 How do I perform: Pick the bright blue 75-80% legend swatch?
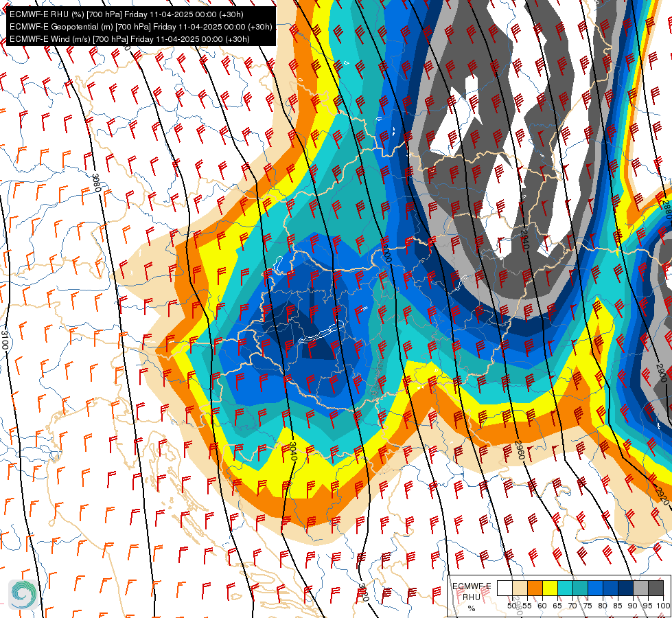click(x=595, y=588)
